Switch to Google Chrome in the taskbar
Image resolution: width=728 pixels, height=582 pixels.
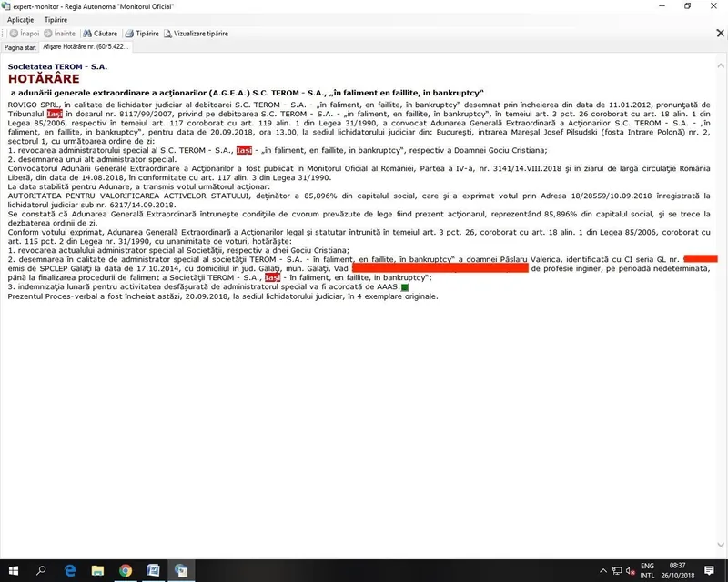[126, 570]
